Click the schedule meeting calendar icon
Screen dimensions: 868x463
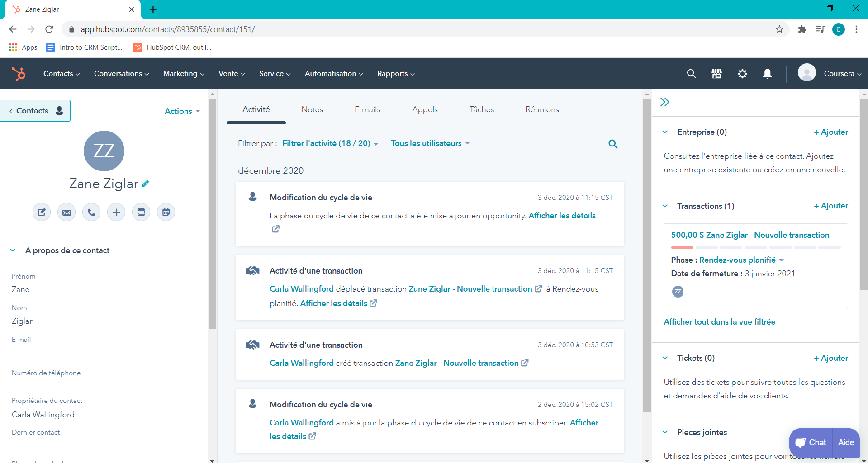166,212
